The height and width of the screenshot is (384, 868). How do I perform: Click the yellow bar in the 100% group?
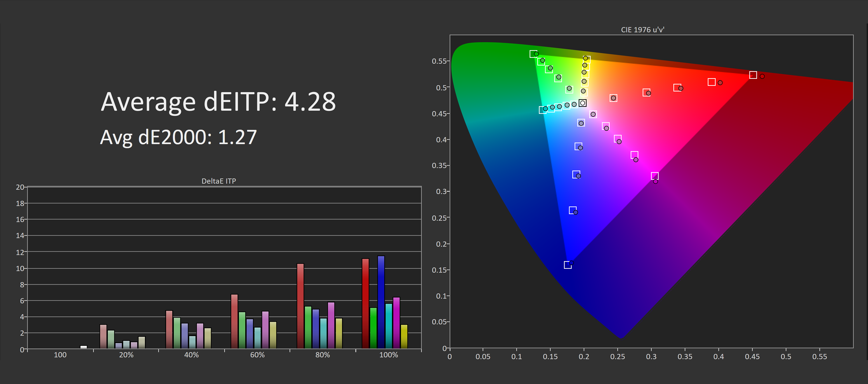pyautogui.click(x=404, y=337)
